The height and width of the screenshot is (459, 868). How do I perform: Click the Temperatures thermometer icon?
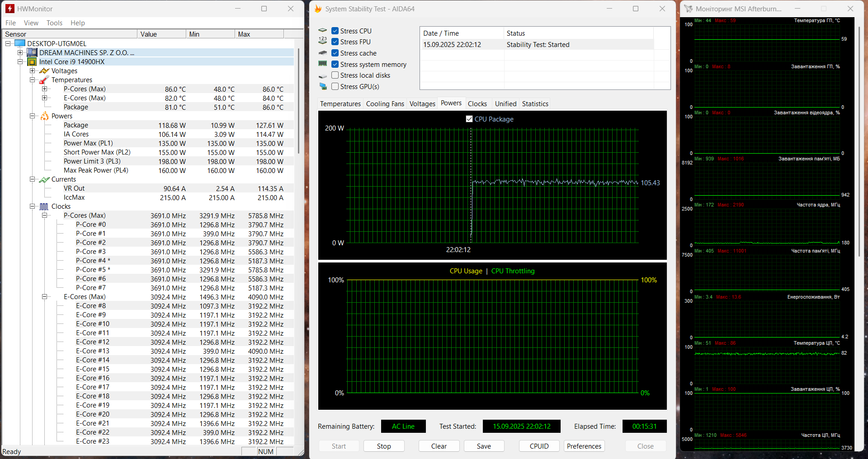point(44,80)
